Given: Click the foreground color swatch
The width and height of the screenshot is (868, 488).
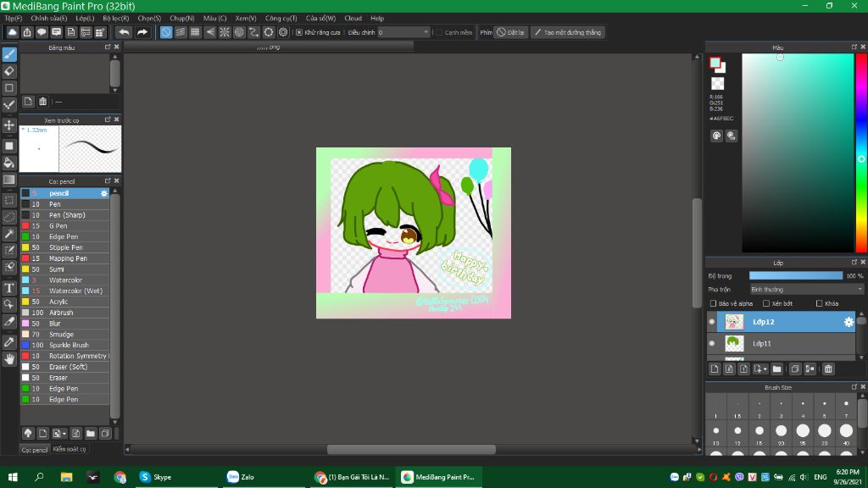Looking at the screenshot, I should click(x=715, y=63).
